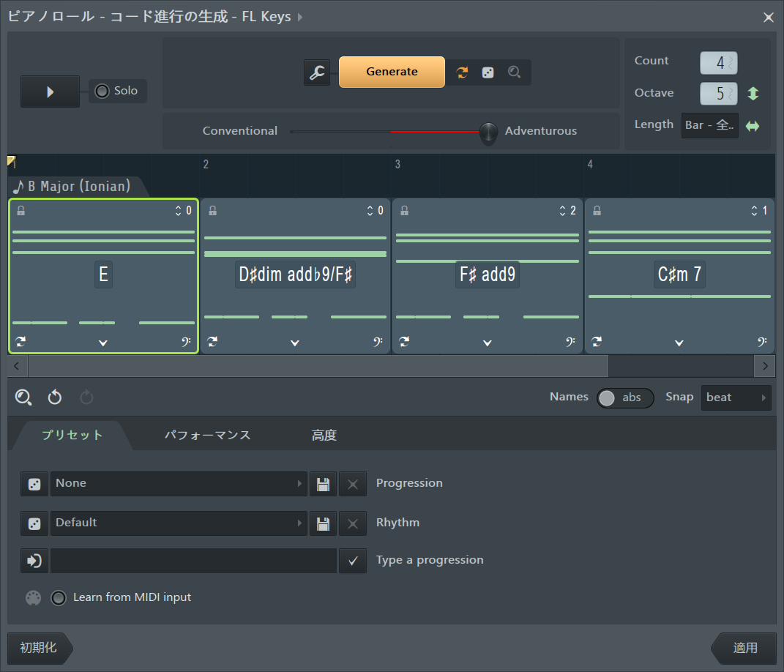784x672 pixels.
Task: Switch to the パフォーマンス tab
Action: [207, 436]
